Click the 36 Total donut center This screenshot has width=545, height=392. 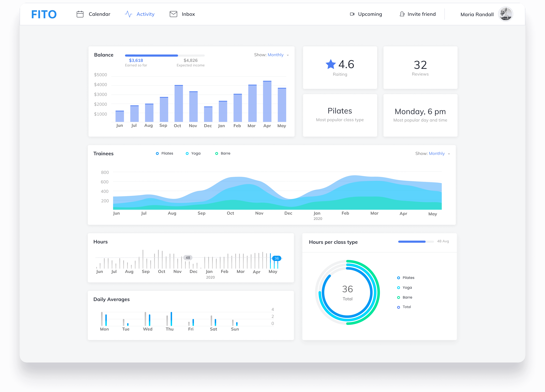(x=348, y=292)
